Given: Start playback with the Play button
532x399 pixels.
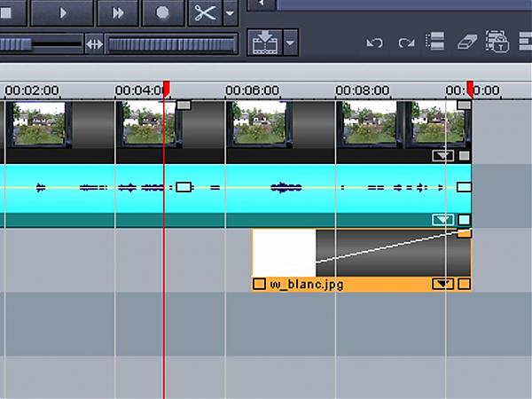Looking at the screenshot, I should pos(62,13).
